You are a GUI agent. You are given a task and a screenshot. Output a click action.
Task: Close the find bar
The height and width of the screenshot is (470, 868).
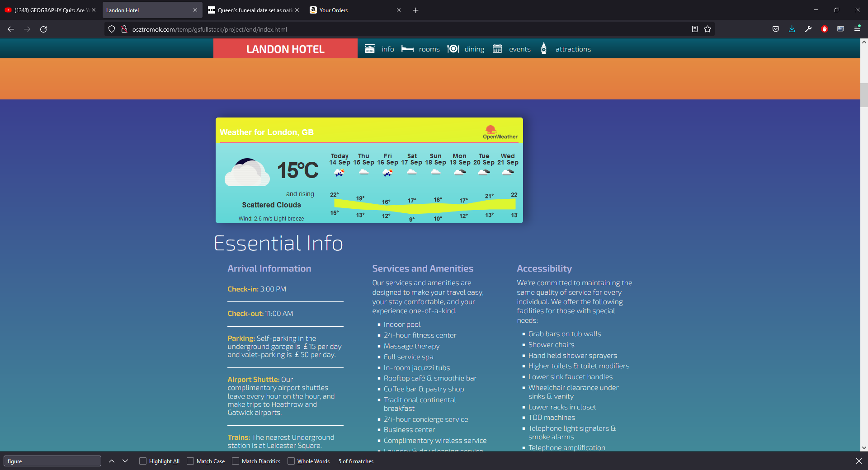pyautogui.click(x=859, y=461)
